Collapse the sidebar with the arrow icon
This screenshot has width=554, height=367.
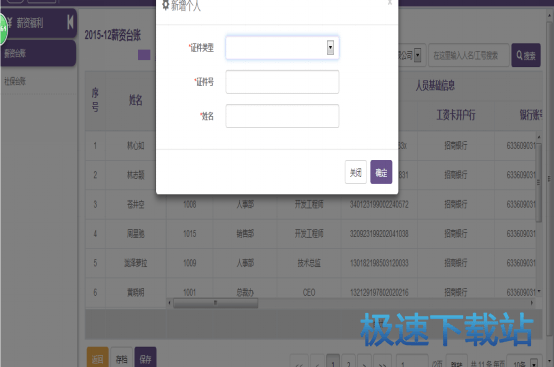point(70,22)
